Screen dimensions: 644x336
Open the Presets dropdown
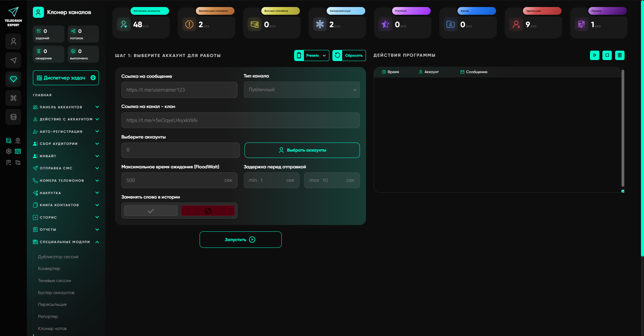[x=312, y=56]
